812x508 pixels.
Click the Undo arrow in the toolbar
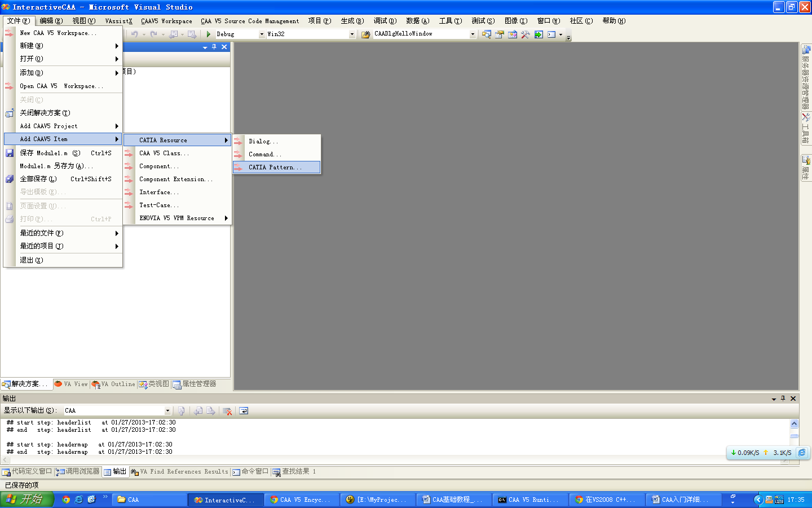[x=135, y=34]
